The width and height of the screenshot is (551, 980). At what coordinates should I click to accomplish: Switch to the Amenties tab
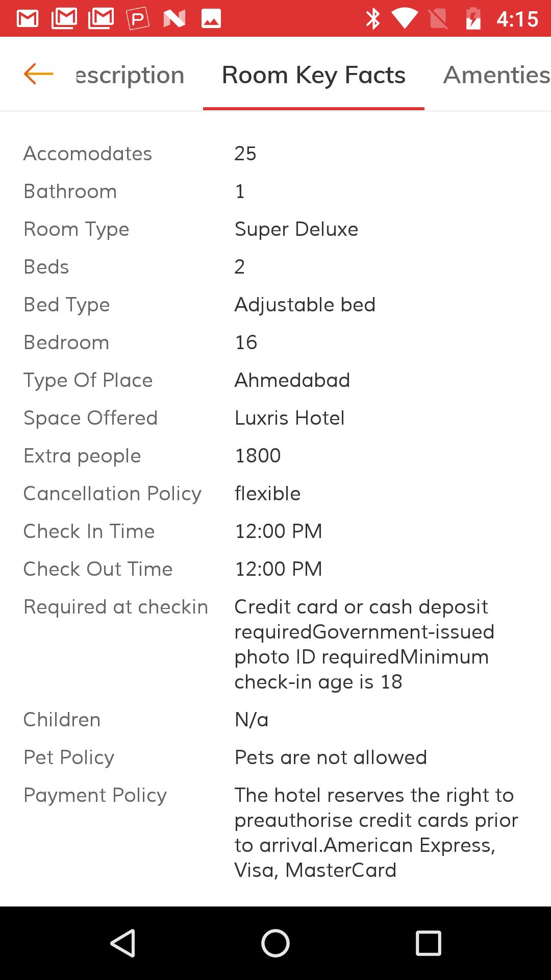[496, 75]
